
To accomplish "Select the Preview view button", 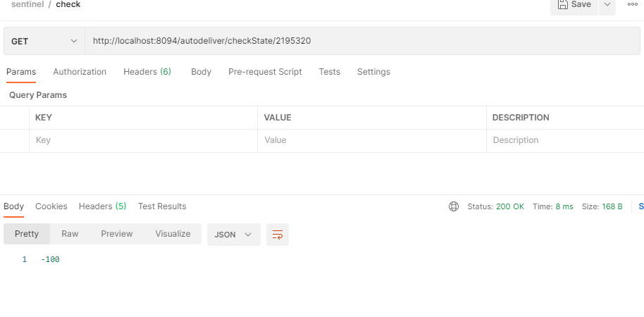I will 117,234.
